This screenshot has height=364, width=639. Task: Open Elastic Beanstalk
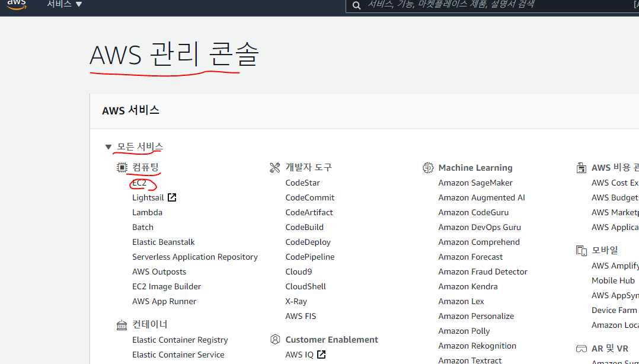pyautogui.click(x=164, y=242)
